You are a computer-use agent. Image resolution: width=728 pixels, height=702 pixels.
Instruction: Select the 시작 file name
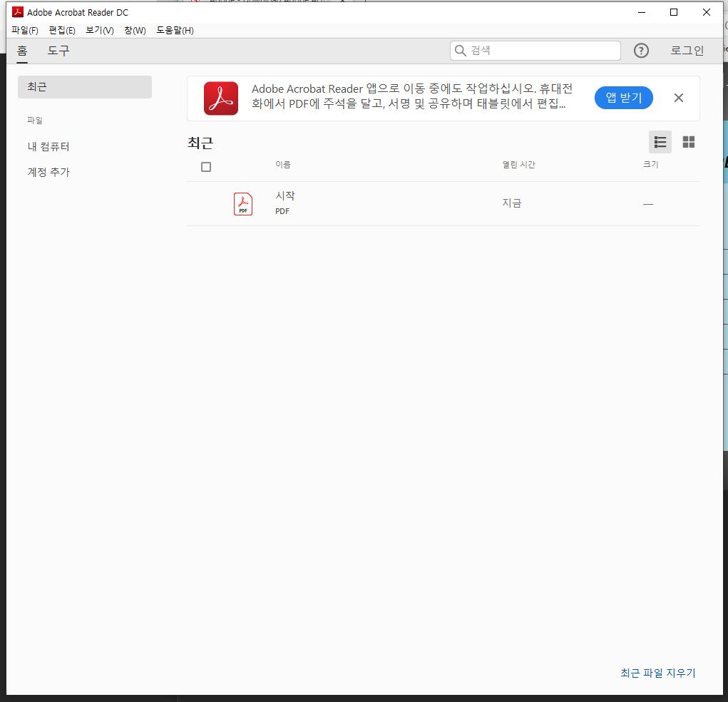284,195
